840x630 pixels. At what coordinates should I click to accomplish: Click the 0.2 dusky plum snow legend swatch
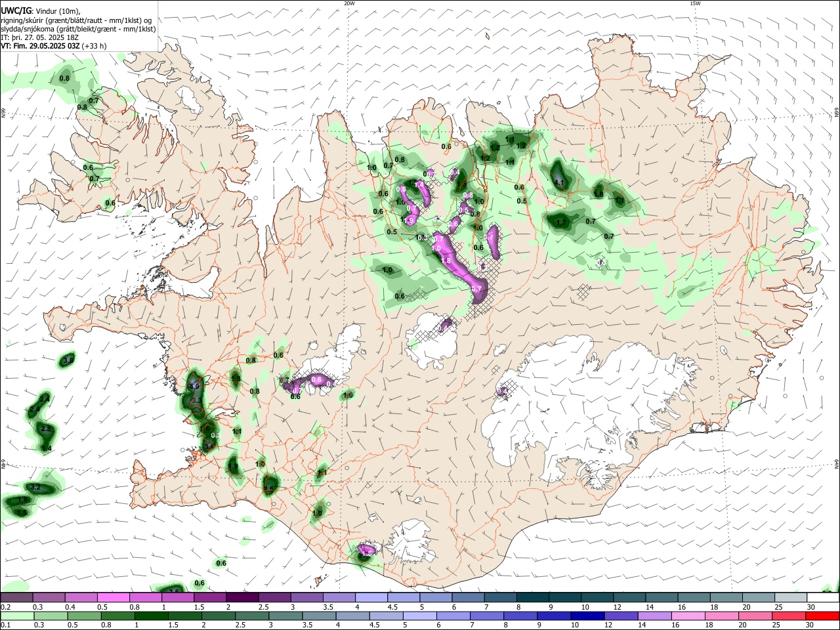click(16, 597)
